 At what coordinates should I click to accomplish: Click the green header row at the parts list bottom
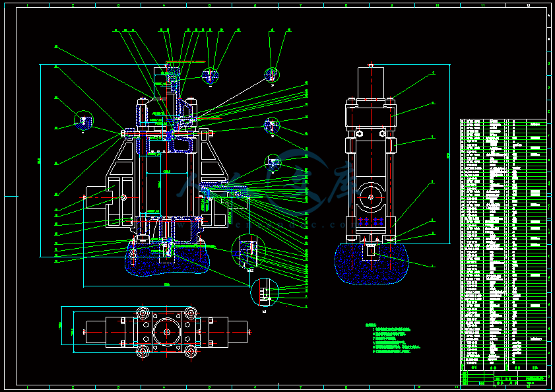pyautogui.click(x=504, y=368)
